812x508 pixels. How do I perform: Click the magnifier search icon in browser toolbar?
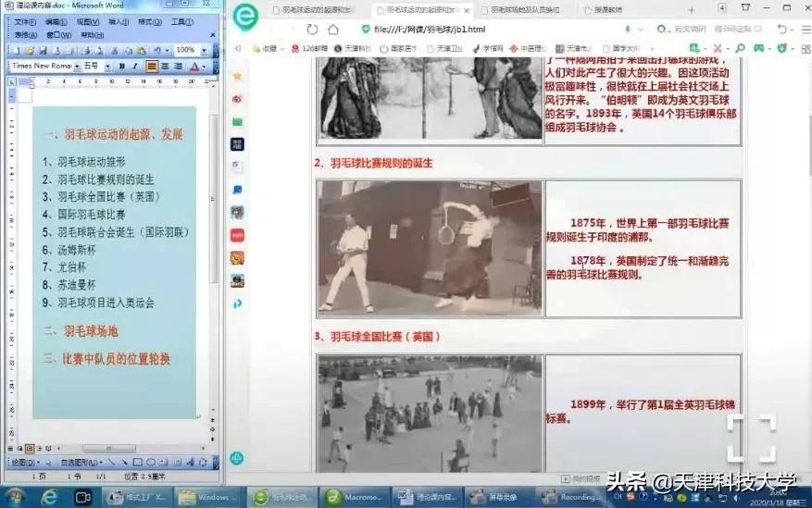(x=740, y=48)
